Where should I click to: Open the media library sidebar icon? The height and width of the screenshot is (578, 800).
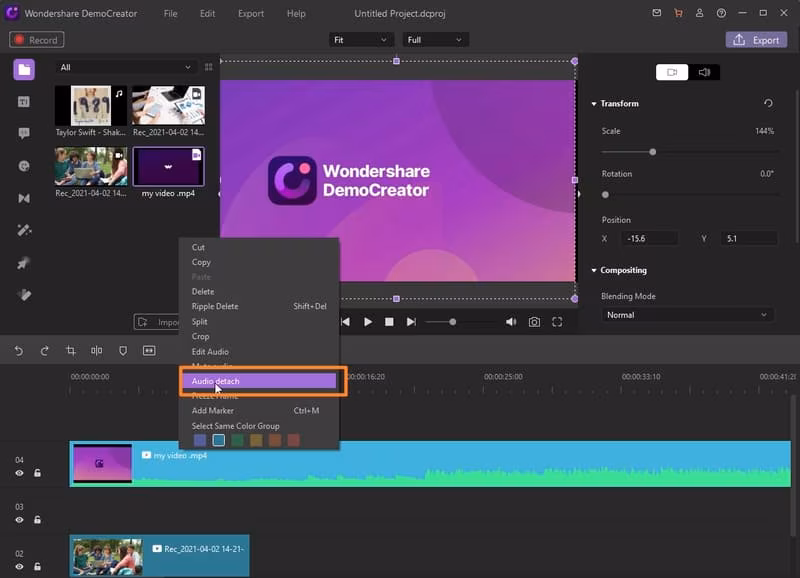point(24,70)
